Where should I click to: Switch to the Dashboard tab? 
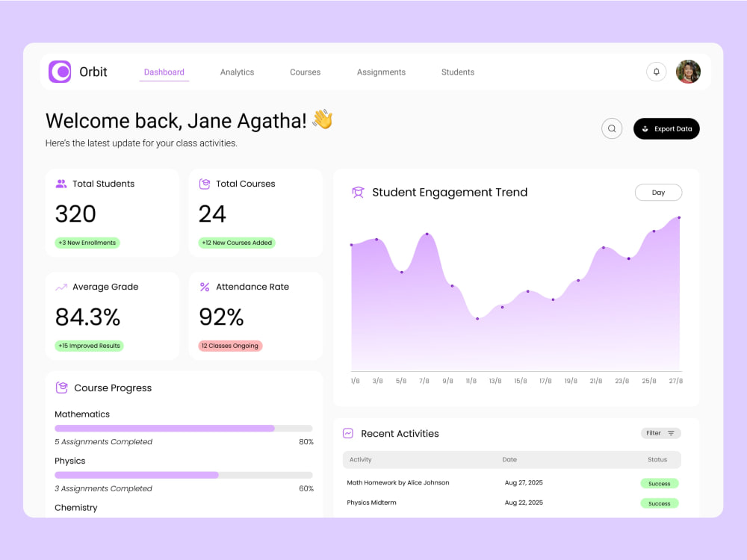point(164,72)
